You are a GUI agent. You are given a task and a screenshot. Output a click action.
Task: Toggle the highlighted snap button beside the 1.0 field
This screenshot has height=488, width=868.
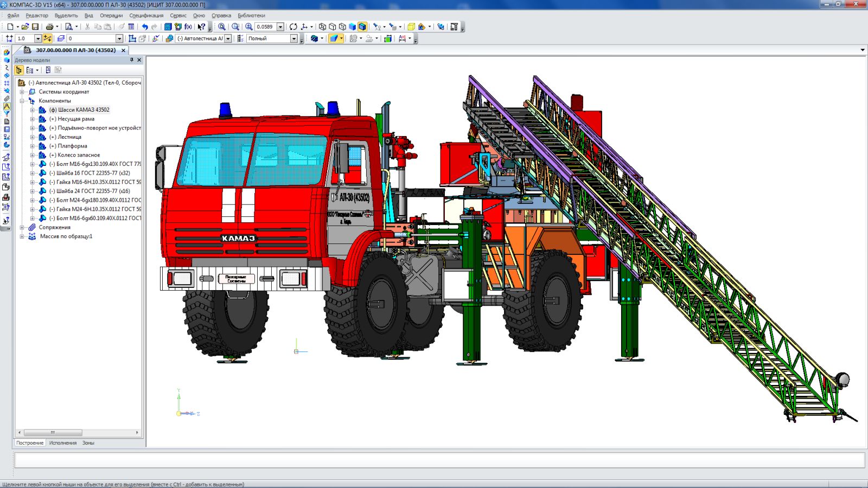(48, 38)
